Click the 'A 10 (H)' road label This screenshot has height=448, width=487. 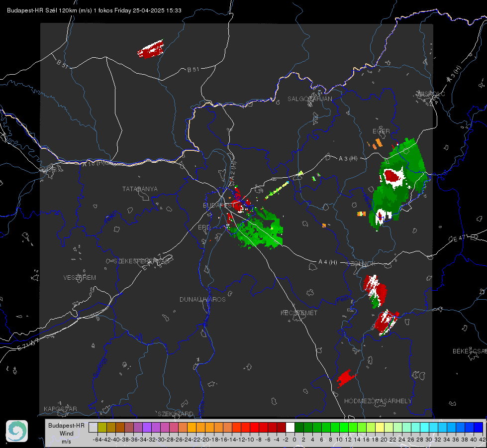click(x=93, y=163)
